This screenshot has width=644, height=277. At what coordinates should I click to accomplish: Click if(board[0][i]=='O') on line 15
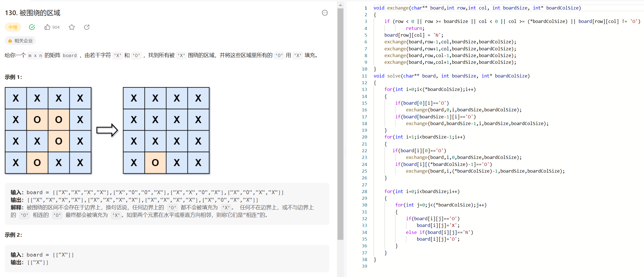coord(422,103)
